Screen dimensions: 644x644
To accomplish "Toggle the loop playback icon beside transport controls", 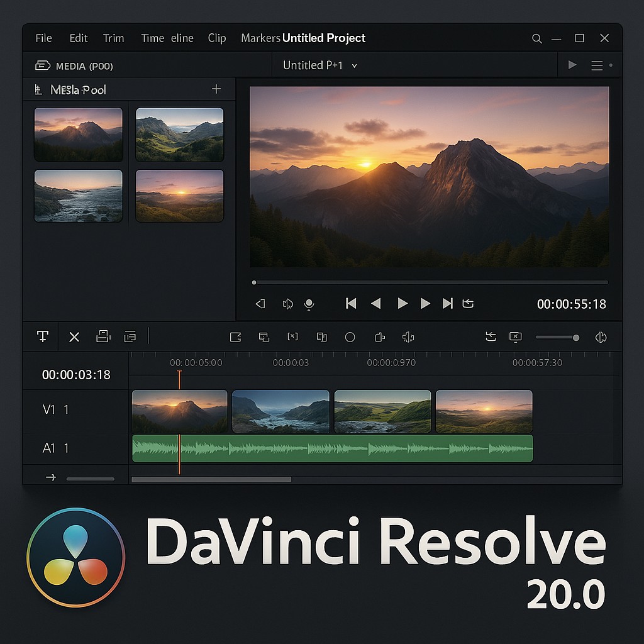I will [468, 304].
